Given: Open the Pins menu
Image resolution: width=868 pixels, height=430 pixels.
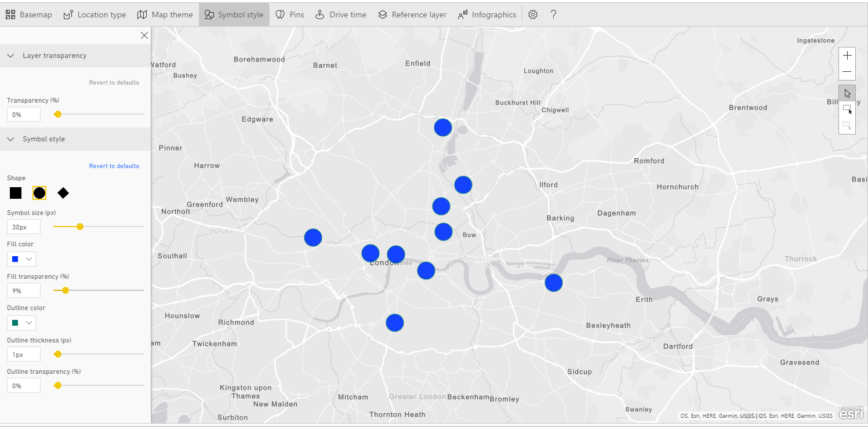Looking at the screenshot, I should (289, 14).
